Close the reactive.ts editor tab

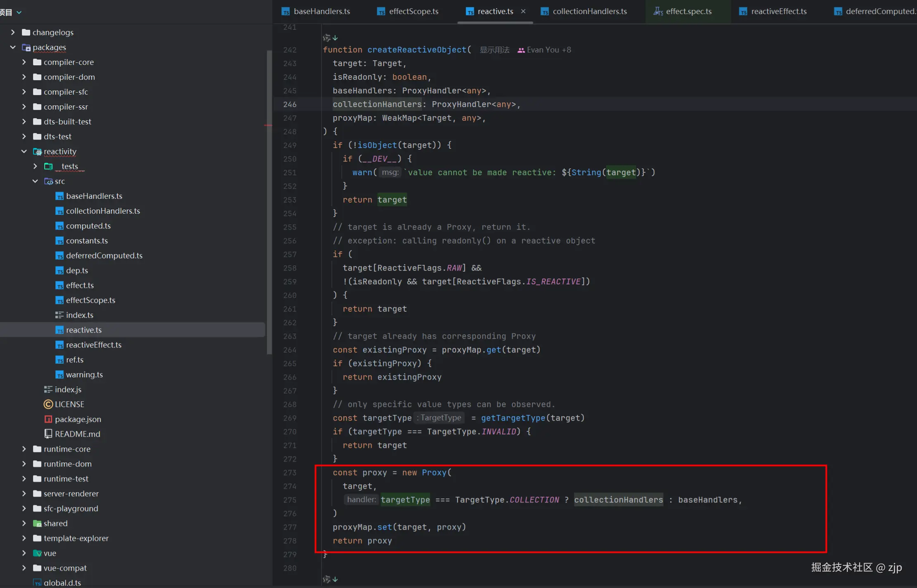(x=523, y=11)
